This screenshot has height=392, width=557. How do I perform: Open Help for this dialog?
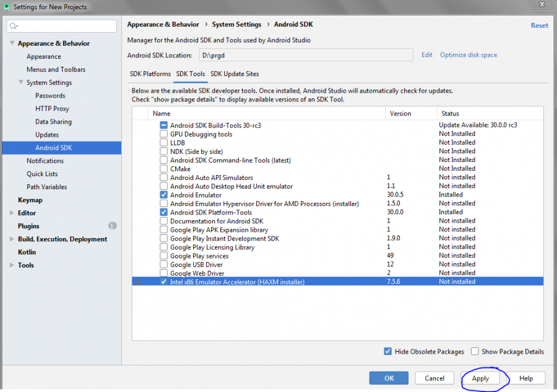[525, 378]
